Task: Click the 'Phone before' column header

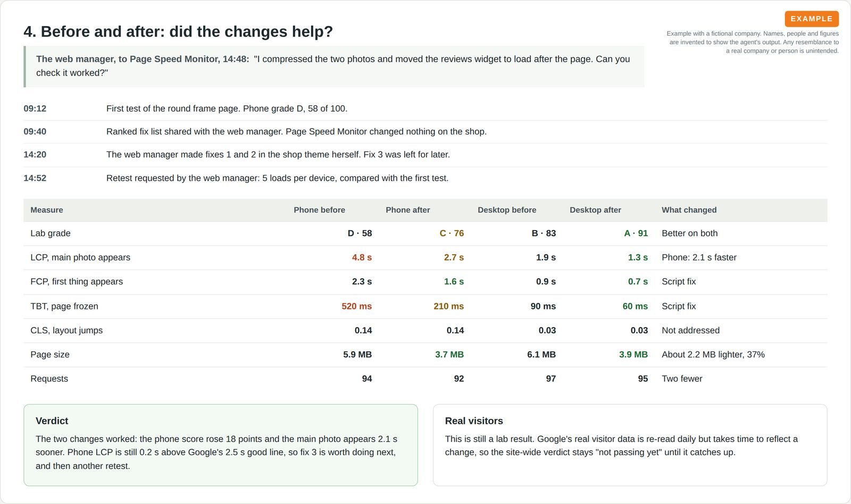Action: (320, 210)
